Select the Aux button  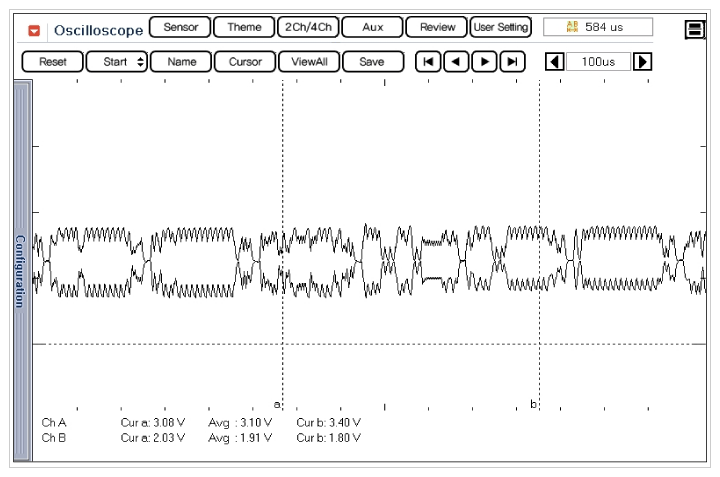click(372, 27)
